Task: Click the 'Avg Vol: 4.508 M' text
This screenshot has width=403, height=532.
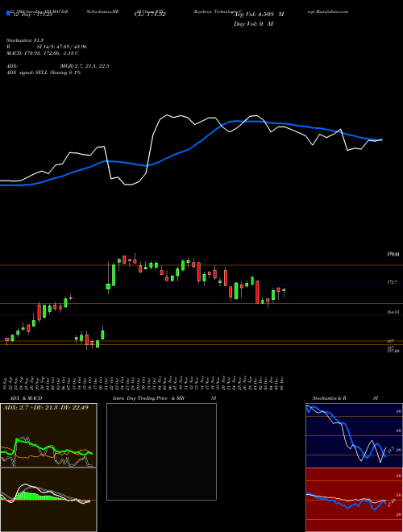Action: tap(260, 15)
